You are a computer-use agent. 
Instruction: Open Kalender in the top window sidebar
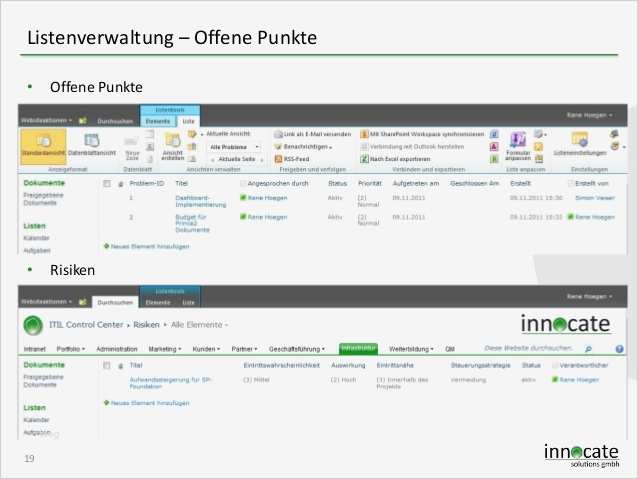pyautogui.click(x=36, y=238)
